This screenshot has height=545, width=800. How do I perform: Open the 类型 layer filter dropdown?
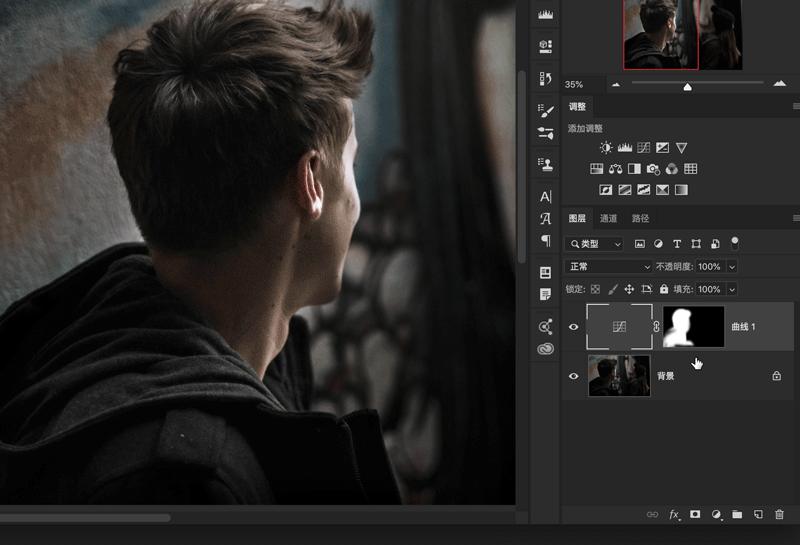click(594, 244)
